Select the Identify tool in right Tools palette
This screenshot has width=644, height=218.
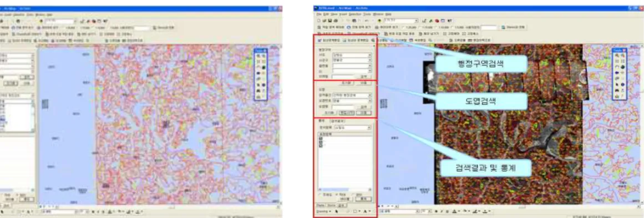point(623,84)
